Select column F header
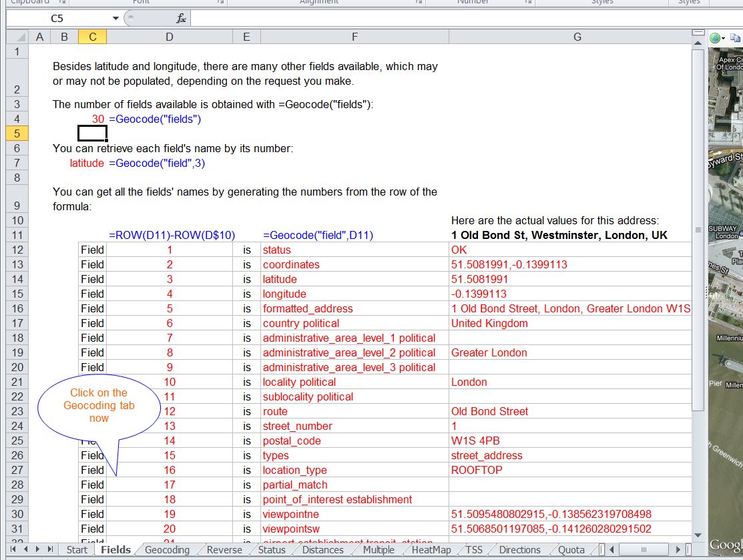 pos(354,37)
